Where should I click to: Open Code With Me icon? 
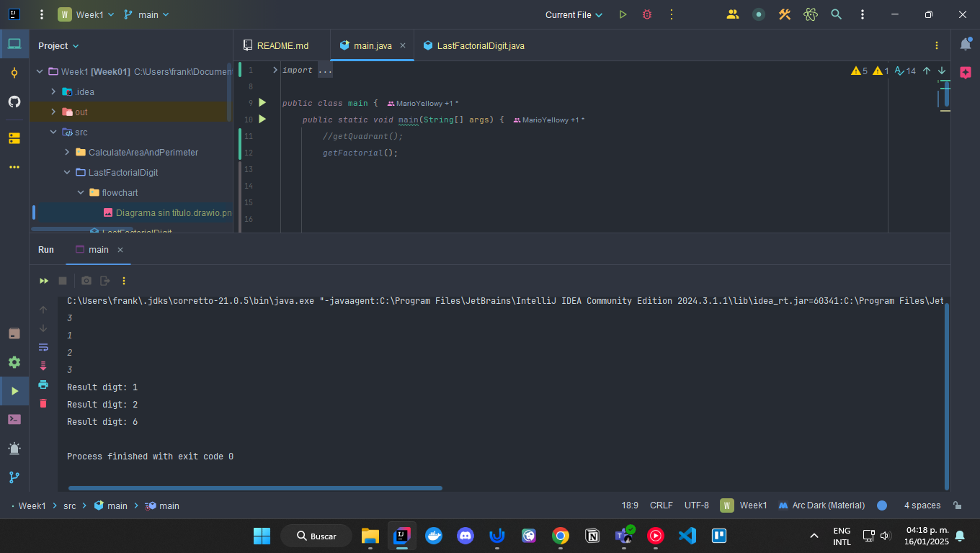point(733,14)
